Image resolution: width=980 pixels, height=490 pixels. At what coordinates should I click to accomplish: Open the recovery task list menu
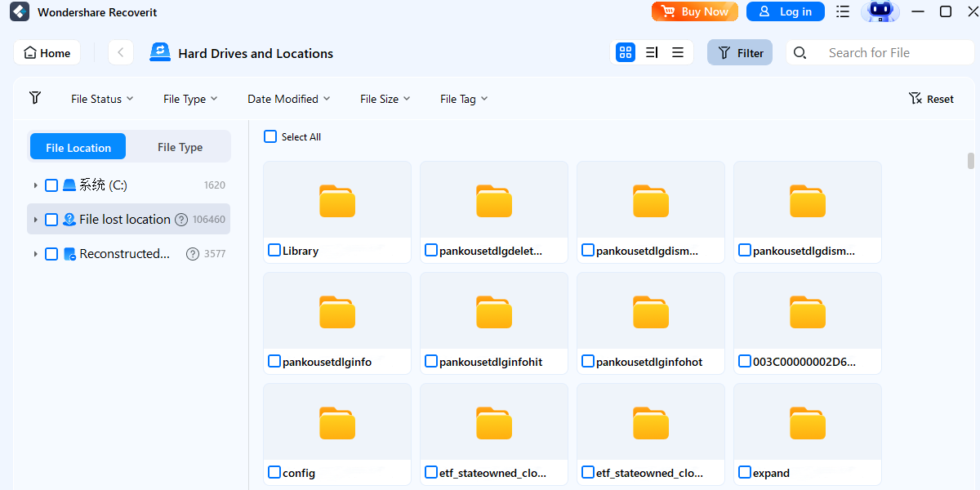(x=842, y=11)
